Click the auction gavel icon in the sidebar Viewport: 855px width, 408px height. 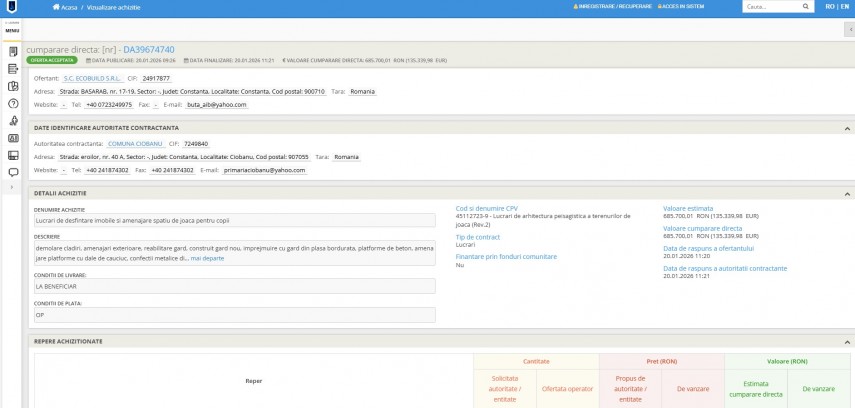[13, 120]
